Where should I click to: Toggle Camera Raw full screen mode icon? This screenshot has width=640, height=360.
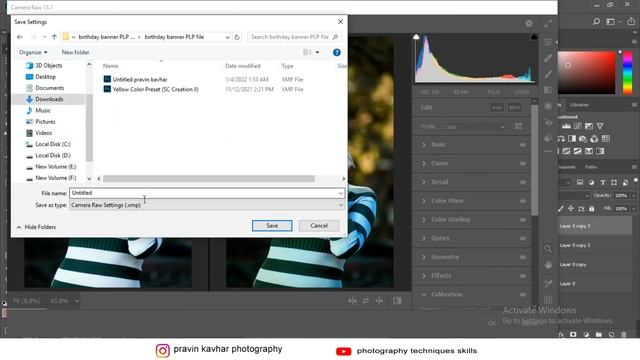point(548,24)
